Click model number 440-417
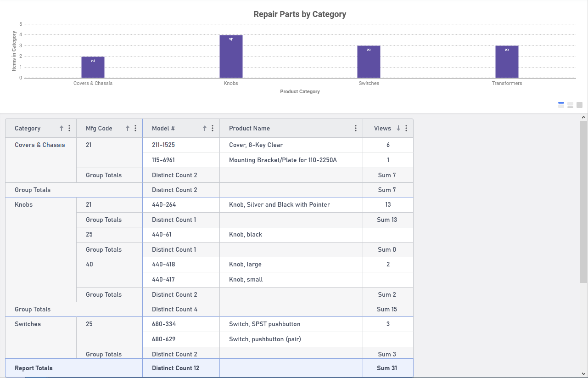Screen dimensions: 588x378 tap(163, 279)
